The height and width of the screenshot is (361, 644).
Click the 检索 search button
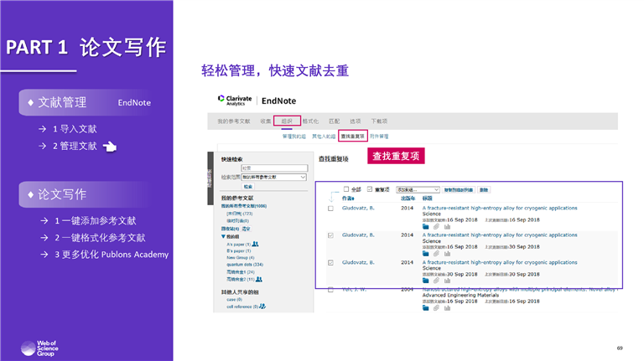(x=248, y=187)
